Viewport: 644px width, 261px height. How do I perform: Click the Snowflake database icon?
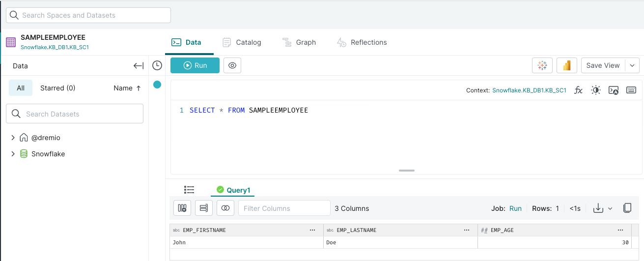click(24, 154)
